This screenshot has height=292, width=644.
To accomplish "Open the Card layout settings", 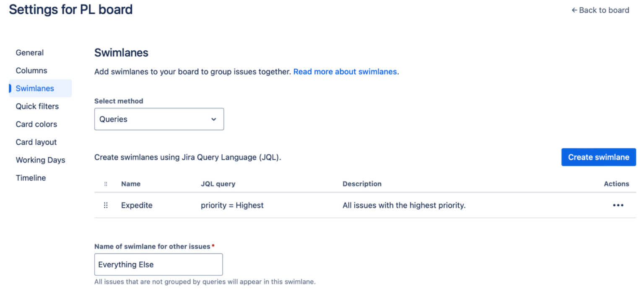I will point(36,142).
